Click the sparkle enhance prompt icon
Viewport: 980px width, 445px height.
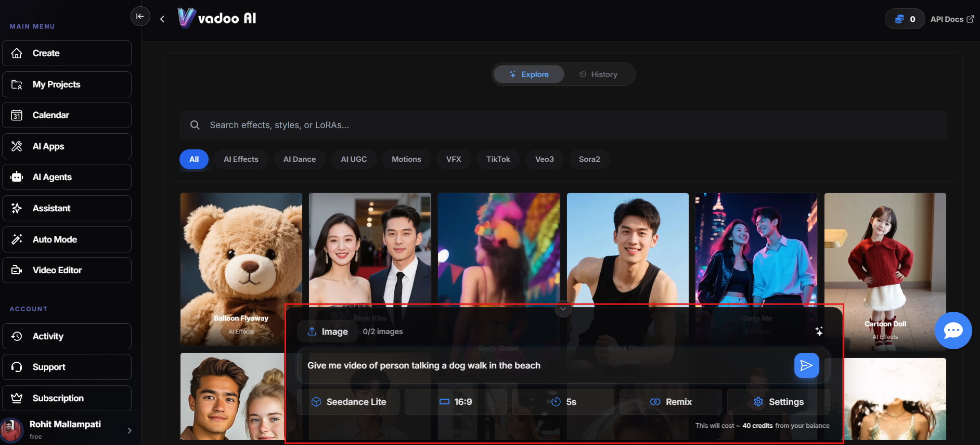tap(819, 332)
